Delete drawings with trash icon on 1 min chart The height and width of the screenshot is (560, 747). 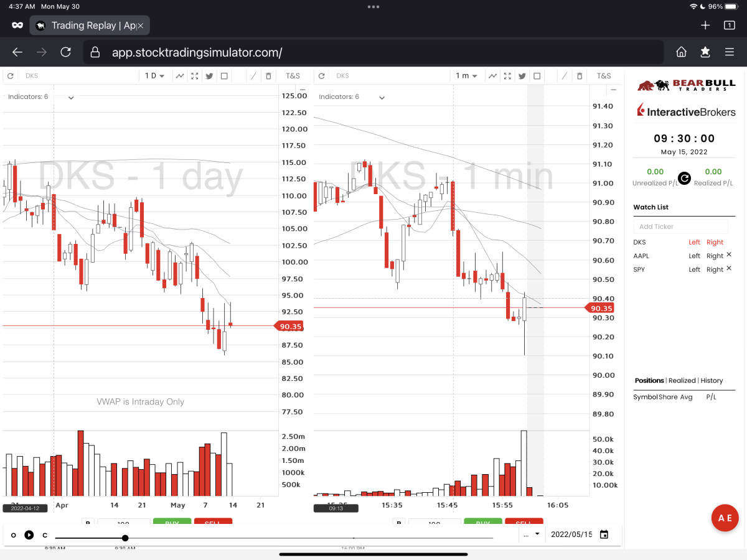pyautogui.click(x=580, y=76)
